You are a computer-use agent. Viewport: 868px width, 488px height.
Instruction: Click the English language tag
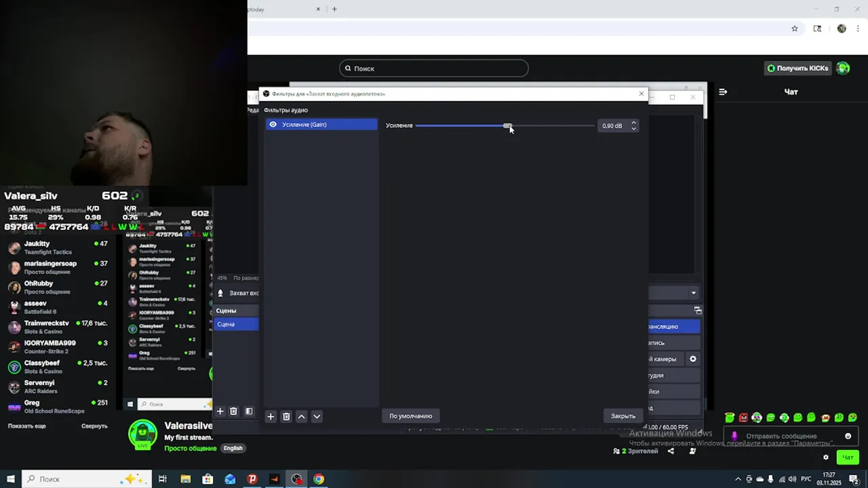click(233, 448)
